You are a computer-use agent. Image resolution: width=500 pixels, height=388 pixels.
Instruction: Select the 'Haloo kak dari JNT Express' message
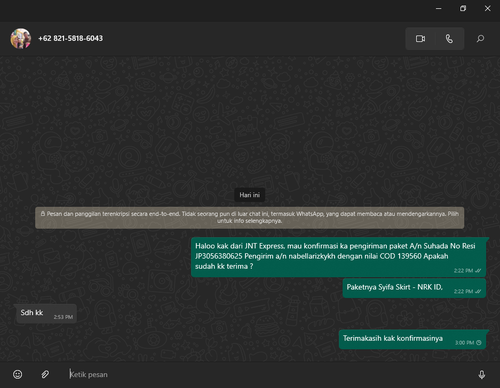[x=338, y=257]
